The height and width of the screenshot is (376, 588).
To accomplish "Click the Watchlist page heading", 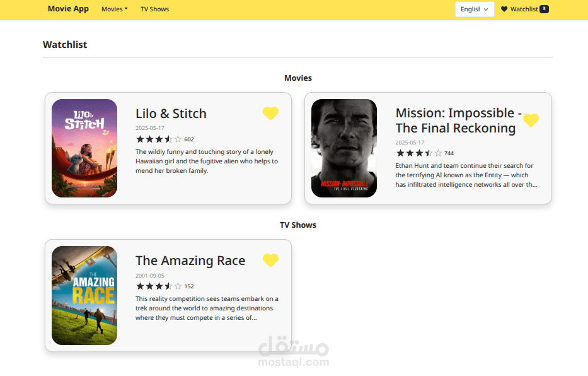I will pyautogui.click(x=65, y=45).
